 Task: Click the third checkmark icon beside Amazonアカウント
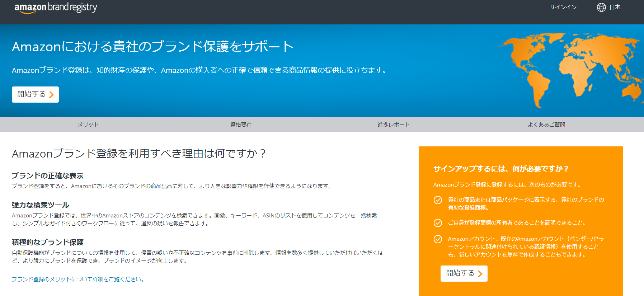pos(438,239)
